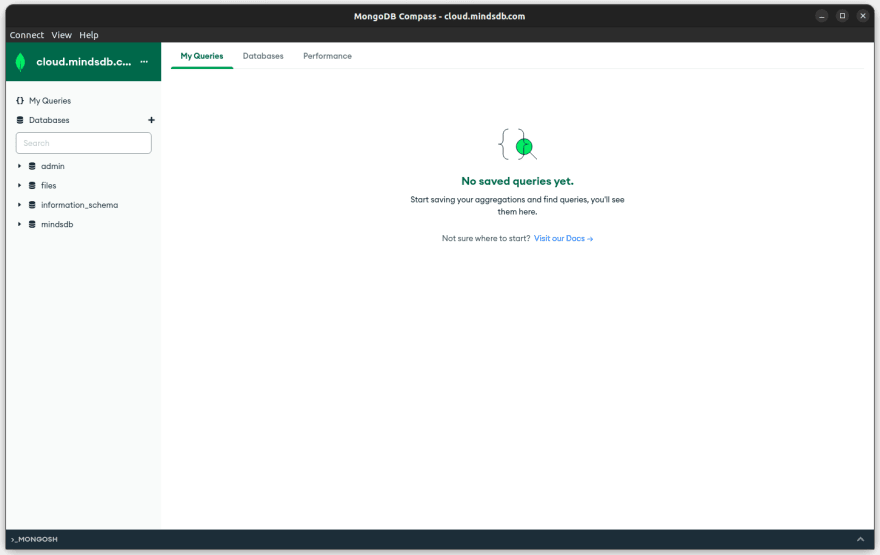Click the saved queries magnifier illustration
Viewport: 880px width, 555px height.
click(x=517, y=144)
